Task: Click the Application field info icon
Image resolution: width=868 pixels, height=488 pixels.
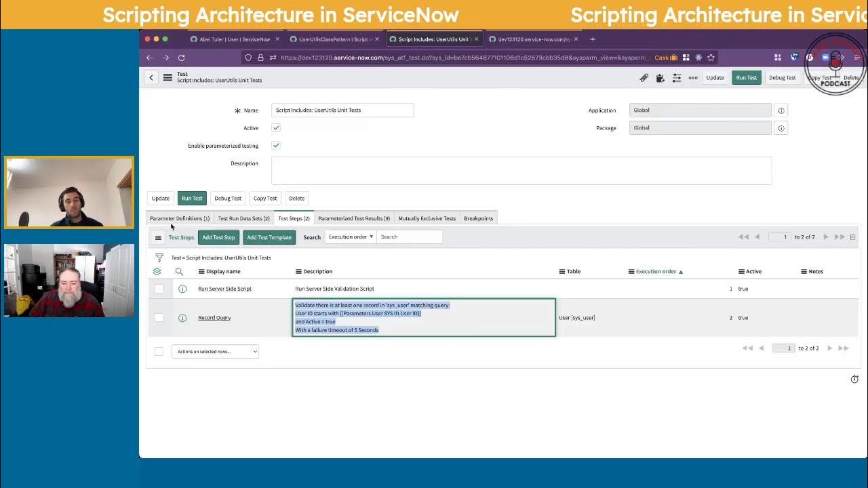Action: tap(781, 110)
